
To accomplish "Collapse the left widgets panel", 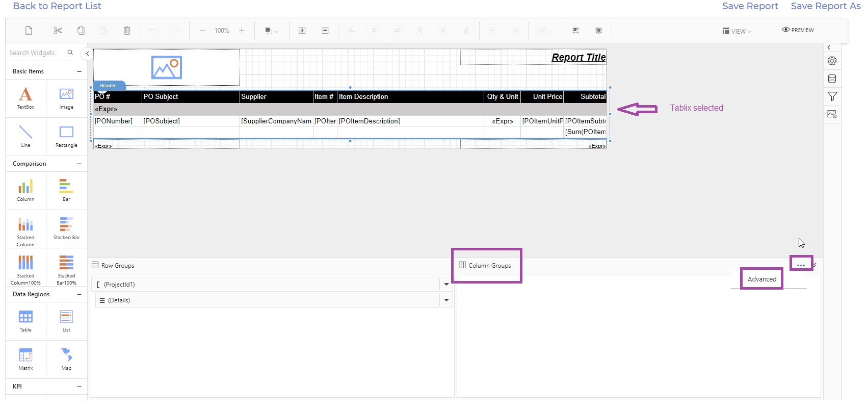I will click(x=88, y=54).
